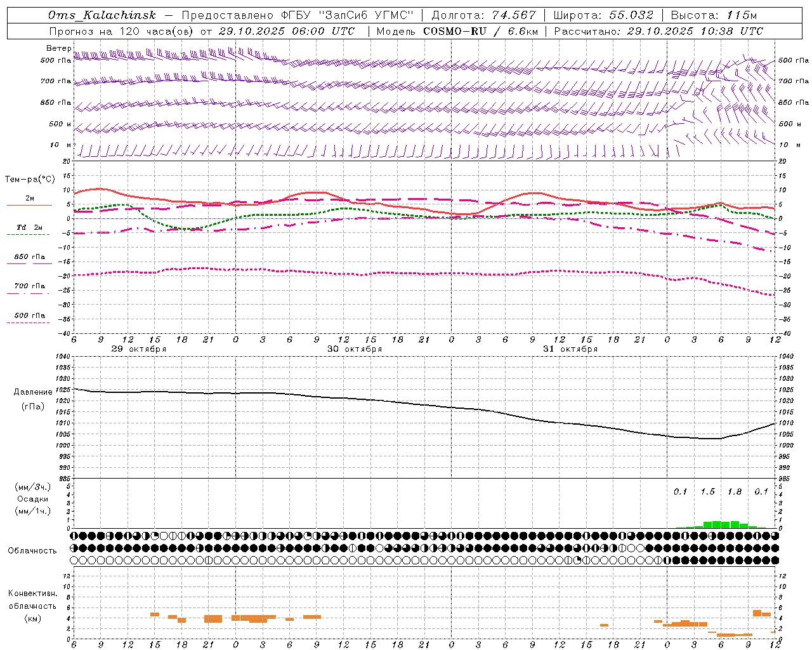
Task: Select the (мм/1ч.) precipitation unit label
Action: [32, 511]
